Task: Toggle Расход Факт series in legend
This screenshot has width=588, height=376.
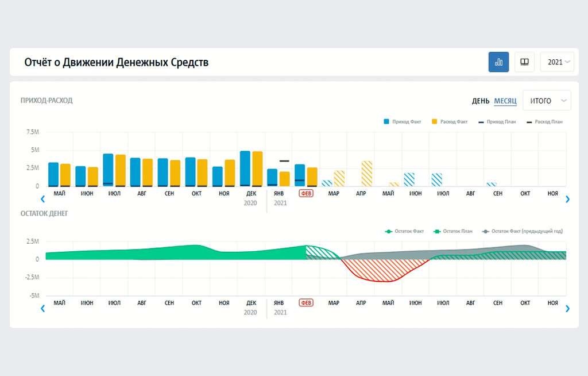Action: (450, 122)
